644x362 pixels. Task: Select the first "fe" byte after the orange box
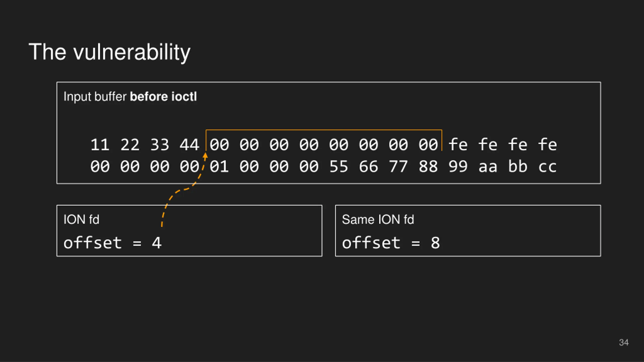(458, 145)
